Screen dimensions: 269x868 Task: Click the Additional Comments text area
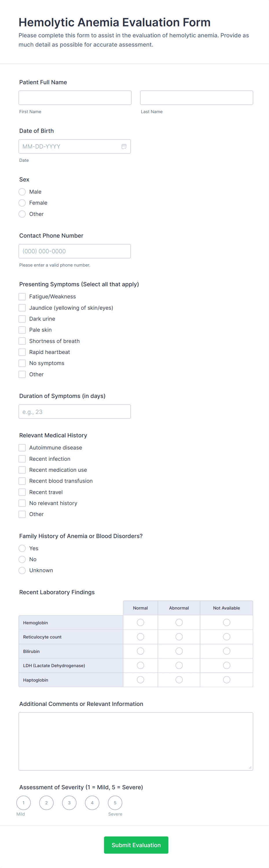click(136, 741)
